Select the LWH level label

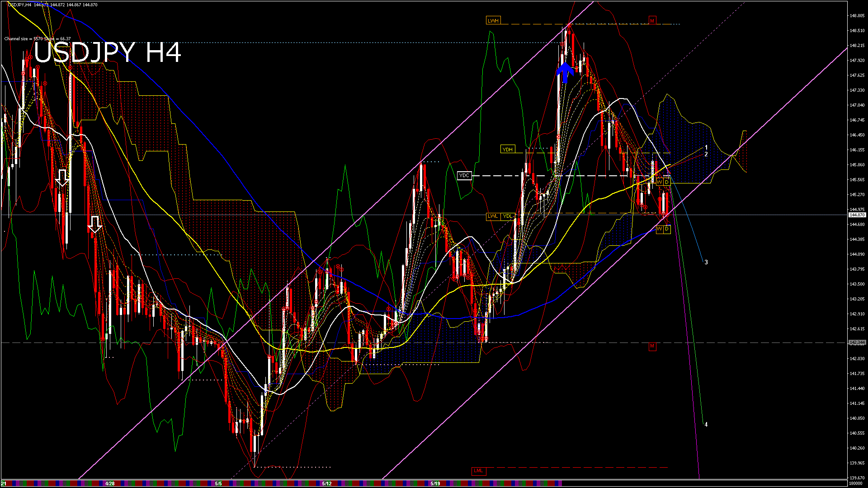(x=493, y=21)
